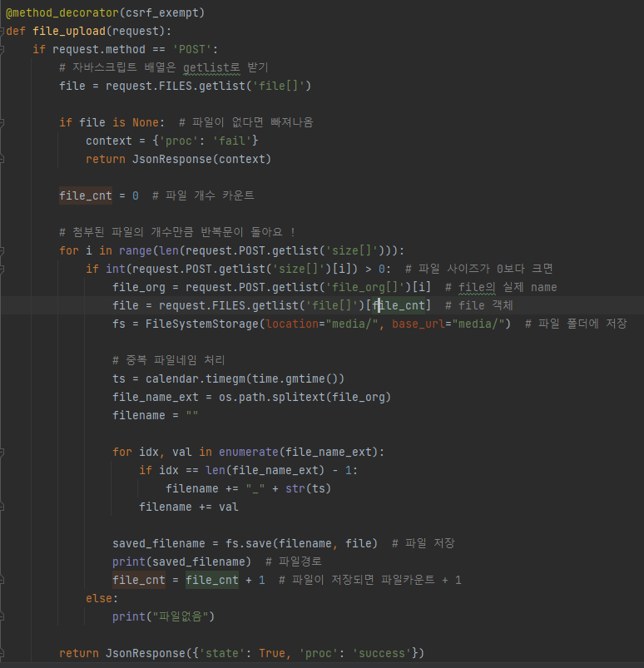Image resolution: width=644 pixels, height=668 pixels.
Task: Click int in 'if int(request.POST' line
Action: pos(116,269)
